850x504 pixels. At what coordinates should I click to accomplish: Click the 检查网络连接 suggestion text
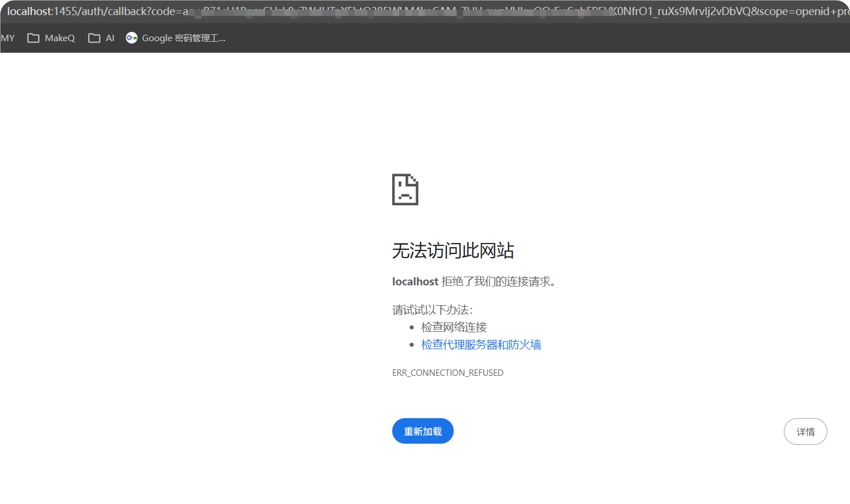pos(454,327)
